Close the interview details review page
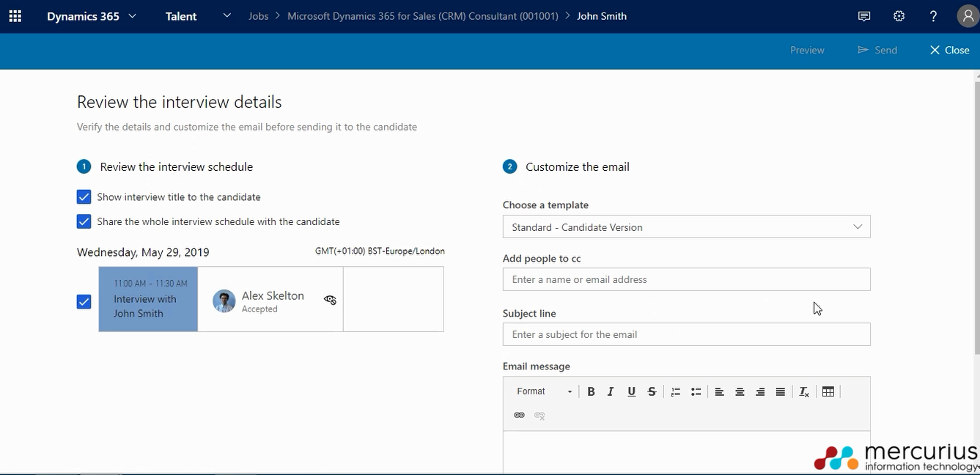This screenshot has width=980, height=475. point(949,50)
